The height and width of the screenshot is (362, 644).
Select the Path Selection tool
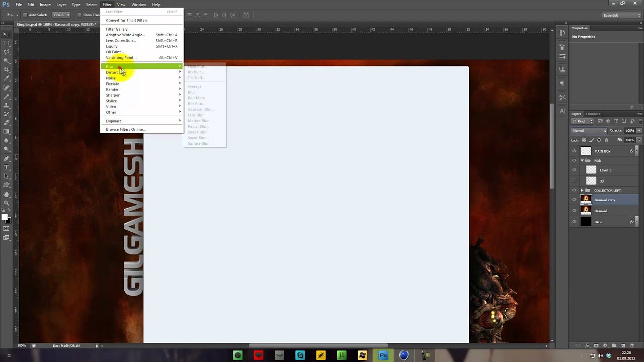(x=7, y=176)
